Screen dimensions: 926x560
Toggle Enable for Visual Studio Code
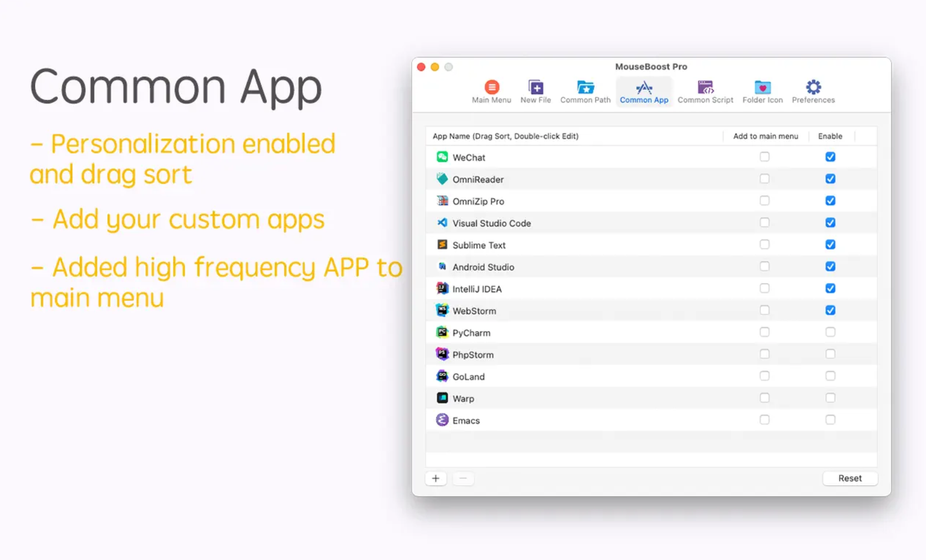coord(830,222)
